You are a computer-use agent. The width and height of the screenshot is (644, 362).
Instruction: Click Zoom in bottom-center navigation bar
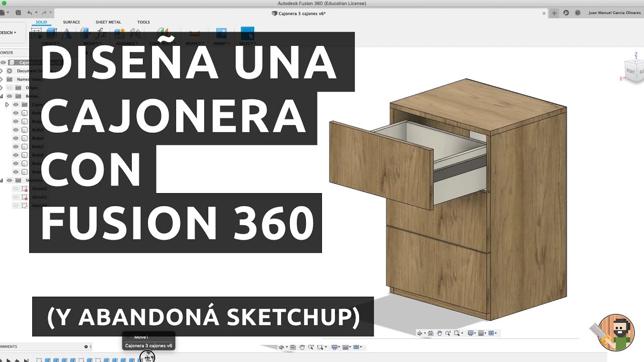(310, 347)
